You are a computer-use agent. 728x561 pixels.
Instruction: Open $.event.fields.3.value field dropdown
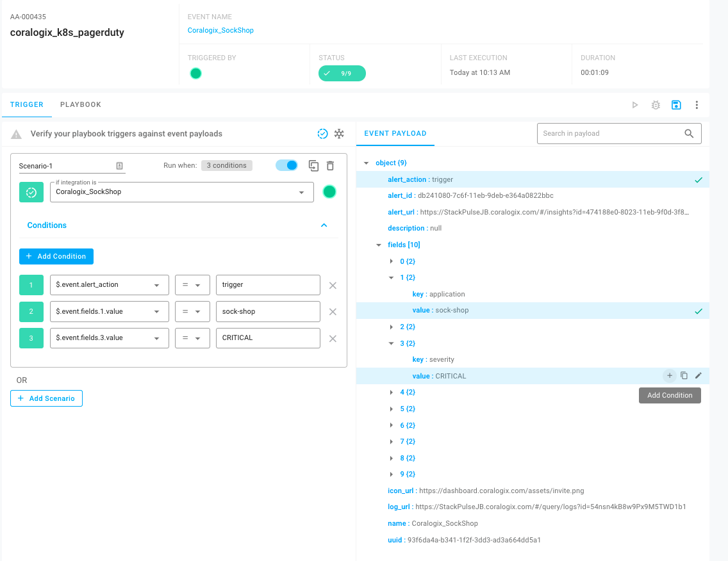click(110, 337)
